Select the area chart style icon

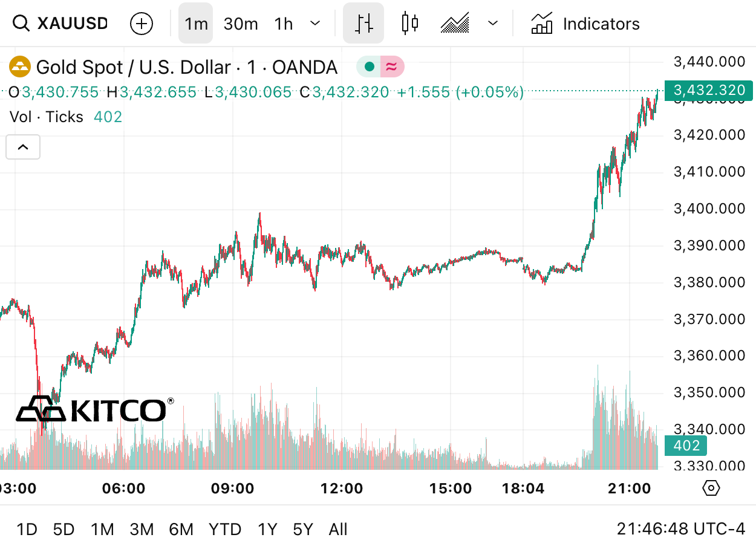(455, 24)
